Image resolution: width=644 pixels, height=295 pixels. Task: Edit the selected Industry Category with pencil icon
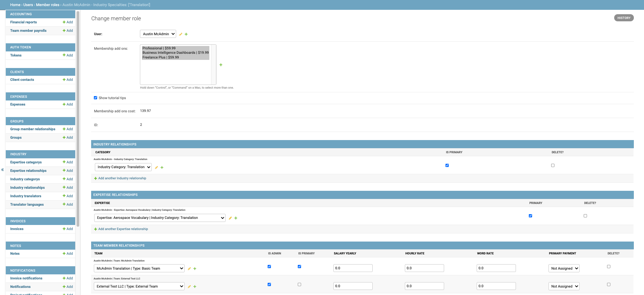pyautogui.click(x=157, y=167)
